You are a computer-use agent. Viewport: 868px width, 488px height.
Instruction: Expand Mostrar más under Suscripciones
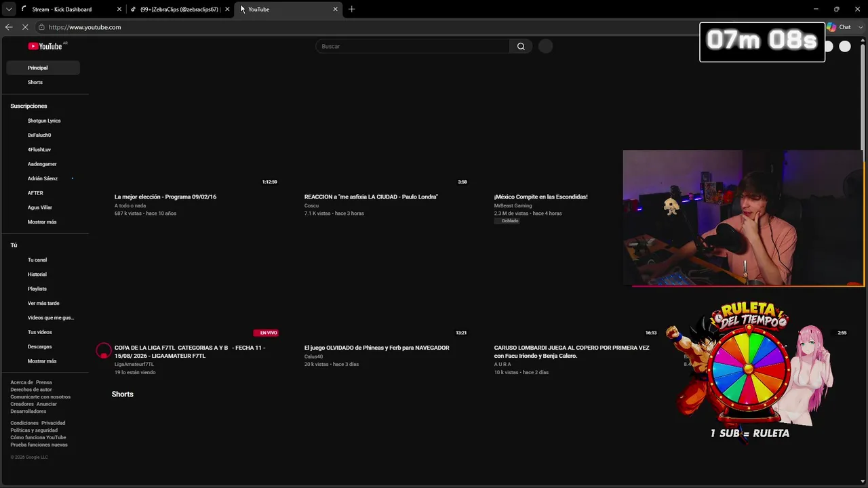point(42,222)
